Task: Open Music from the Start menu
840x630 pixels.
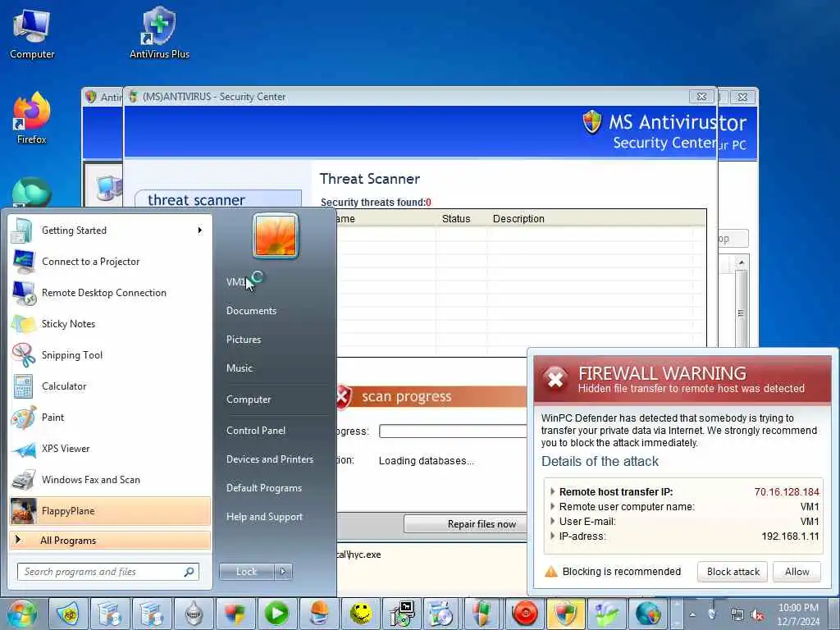Action: (240, 368)
